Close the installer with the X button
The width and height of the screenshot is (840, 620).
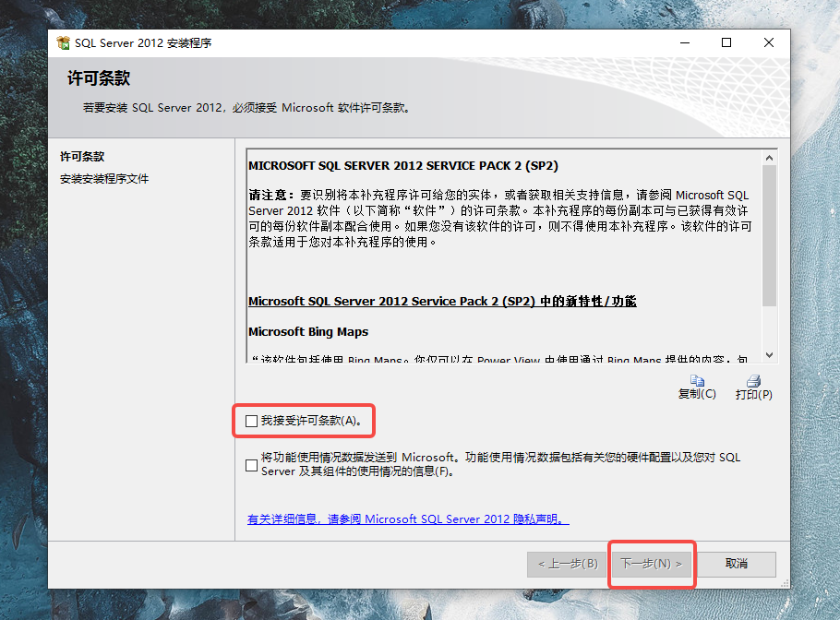click(x=769, y=43)
